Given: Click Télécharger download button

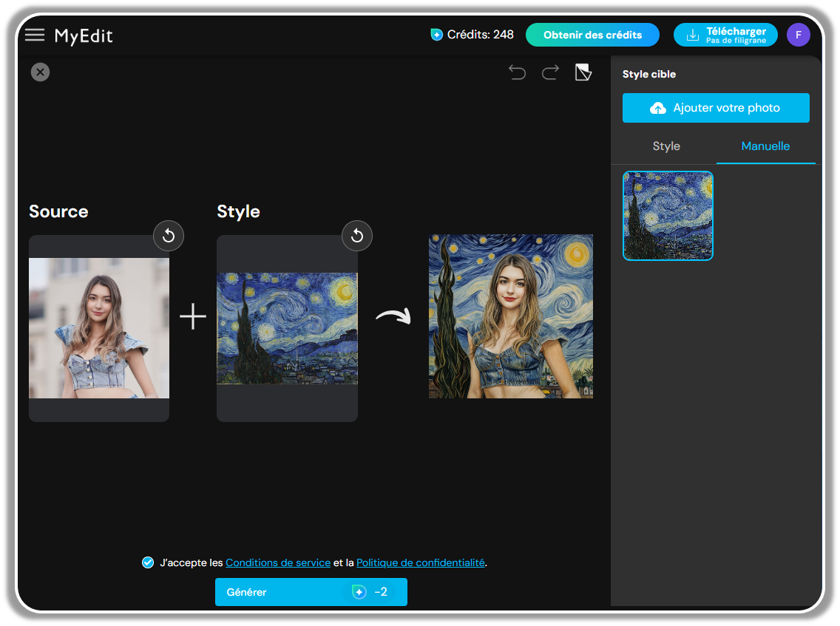Looking at the screenshot, I should [725, 35].
